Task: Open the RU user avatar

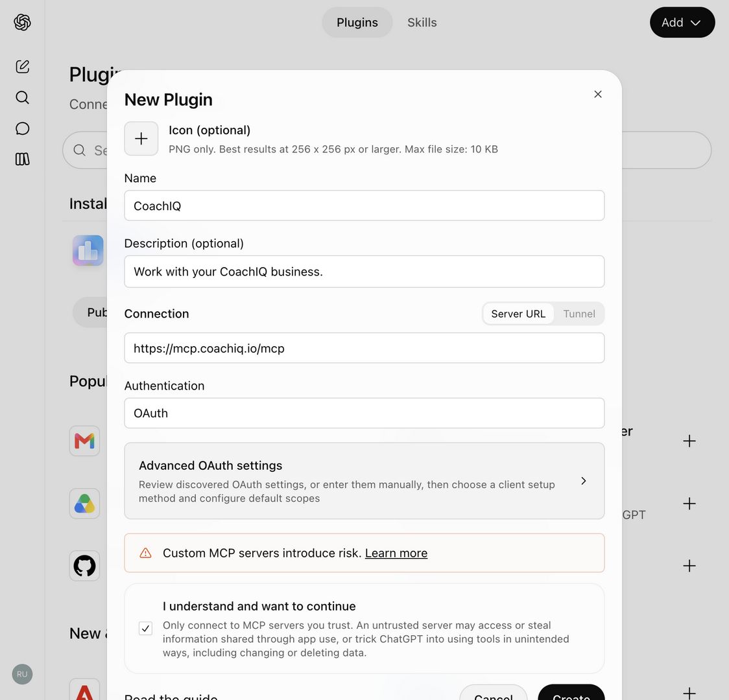Action: (x=22, y=674)
